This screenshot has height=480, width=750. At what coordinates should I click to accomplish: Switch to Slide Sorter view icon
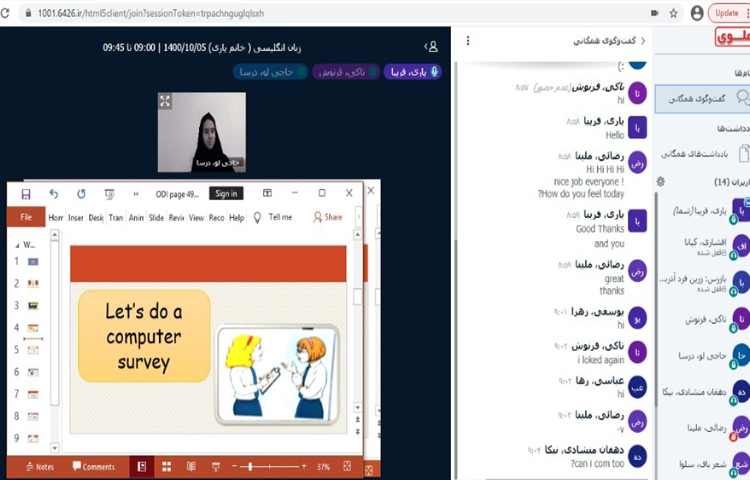[166, 467]
